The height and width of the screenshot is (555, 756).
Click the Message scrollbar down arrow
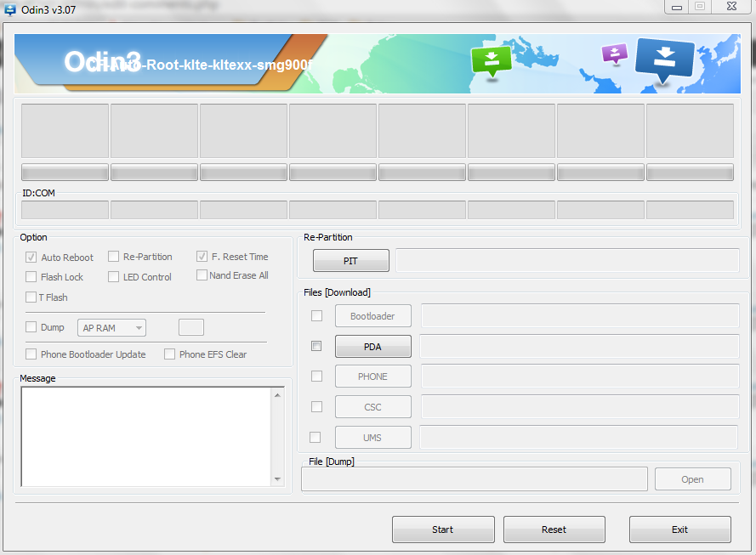click(x=277, y=479)
